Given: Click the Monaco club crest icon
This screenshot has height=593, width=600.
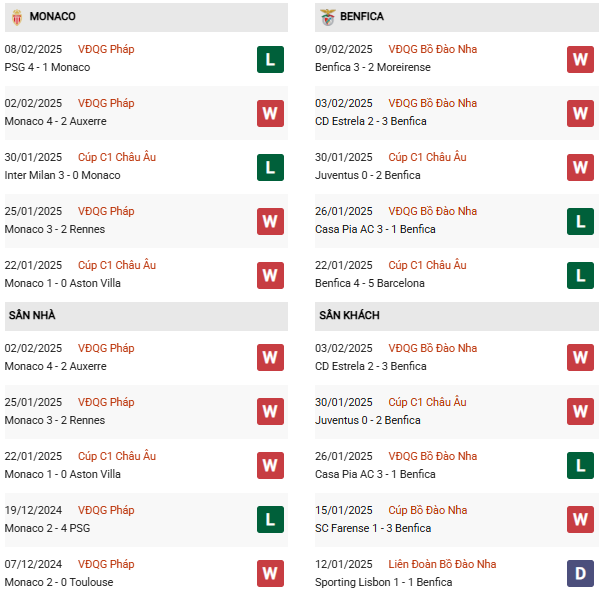Looking at the screenshot, I should (x=14, y=17).
